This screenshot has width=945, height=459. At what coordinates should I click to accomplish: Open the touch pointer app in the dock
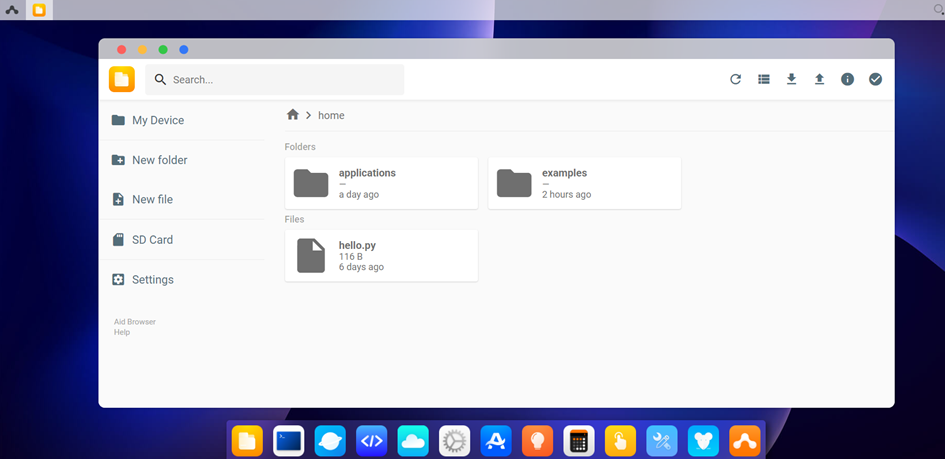coord(621,441)
